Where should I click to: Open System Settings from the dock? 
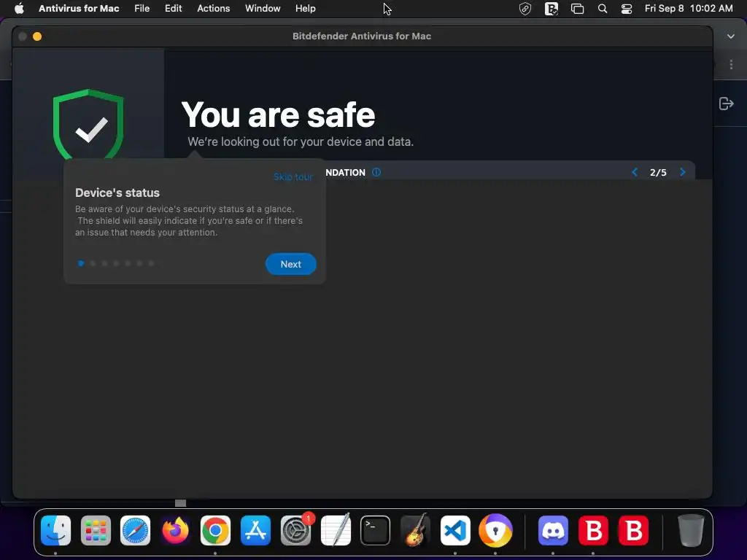296,531
